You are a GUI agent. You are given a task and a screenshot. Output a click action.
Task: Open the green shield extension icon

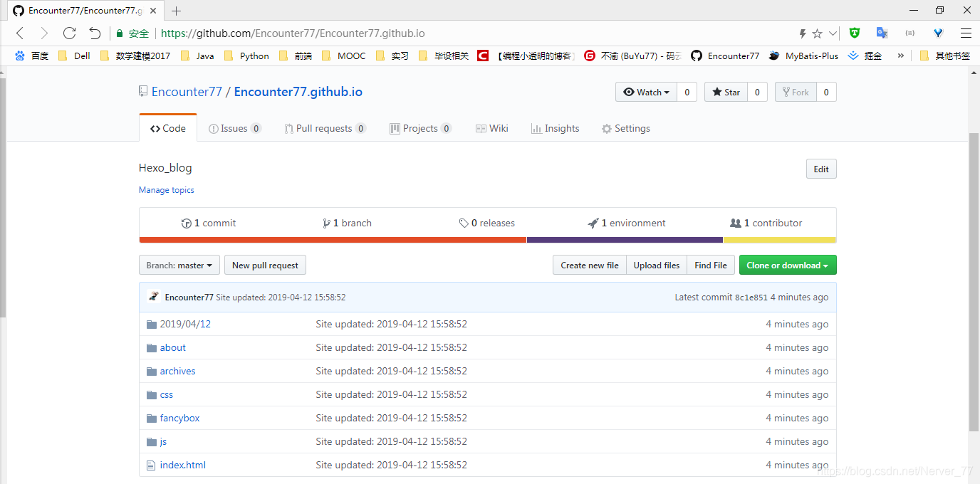pyautogui.click(x=855, y=33)
